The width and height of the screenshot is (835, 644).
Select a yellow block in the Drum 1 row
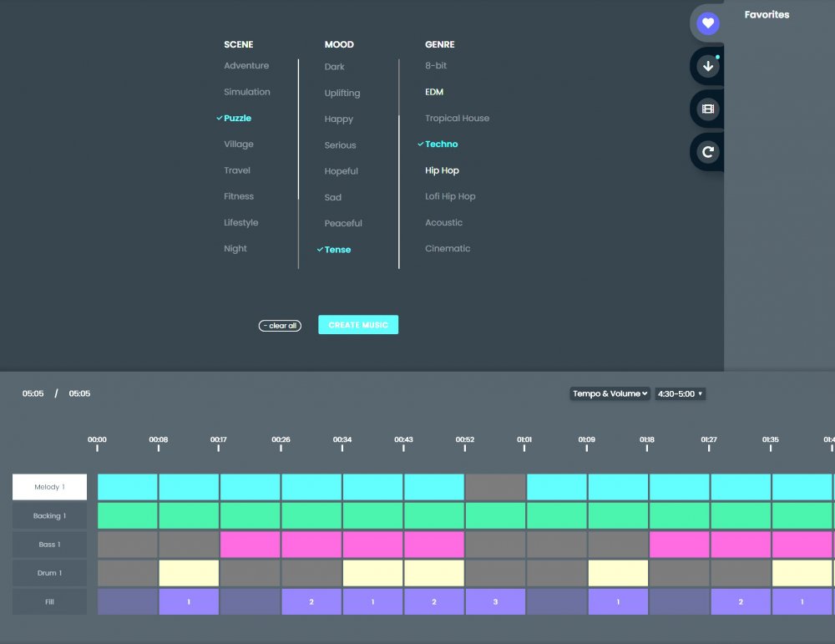[x=188, y=573]
